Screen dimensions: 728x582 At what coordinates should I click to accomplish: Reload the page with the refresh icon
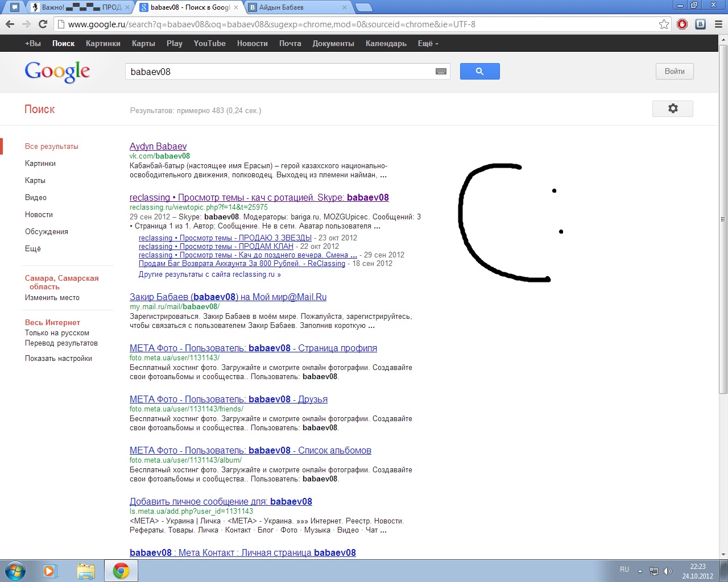pos(43,24)
